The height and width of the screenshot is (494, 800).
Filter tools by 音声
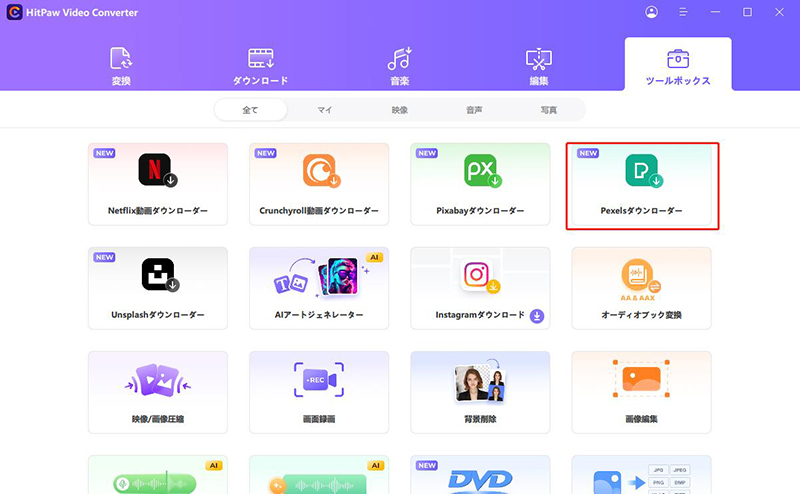pos(474,110)
